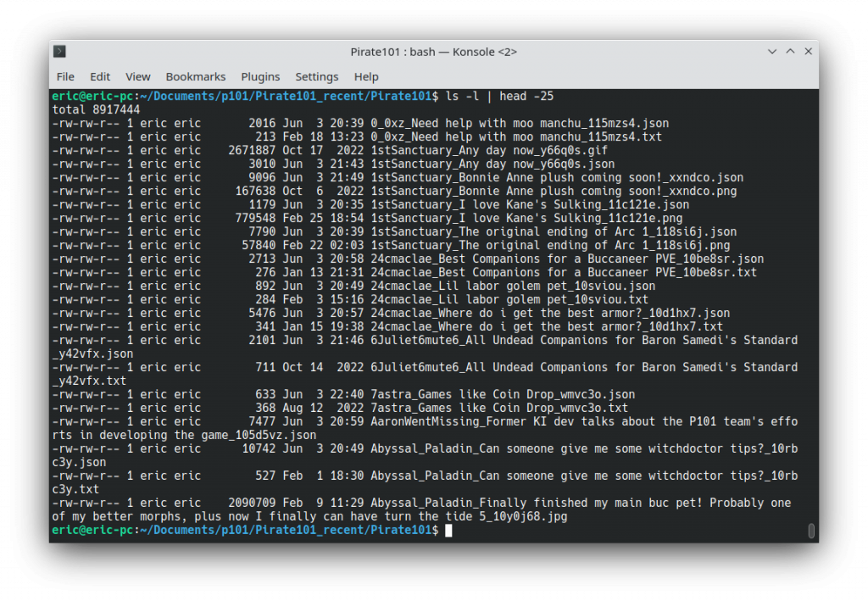Click filename '1stSanctuary_Any day now_y66q0s.json'
This screenshot has height=601, width=868.
492,164
